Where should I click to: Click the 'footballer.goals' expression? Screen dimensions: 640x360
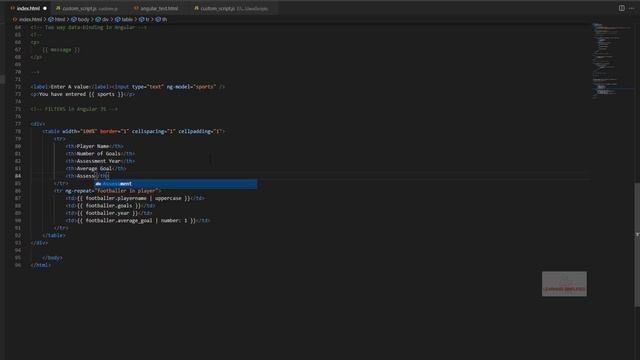click(109, 206)
